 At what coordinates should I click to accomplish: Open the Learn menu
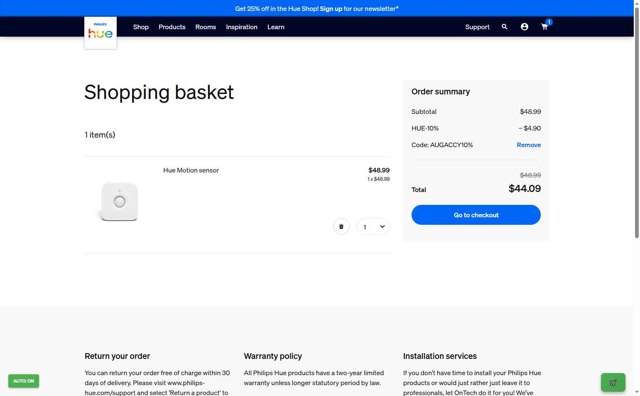(276, 27)
